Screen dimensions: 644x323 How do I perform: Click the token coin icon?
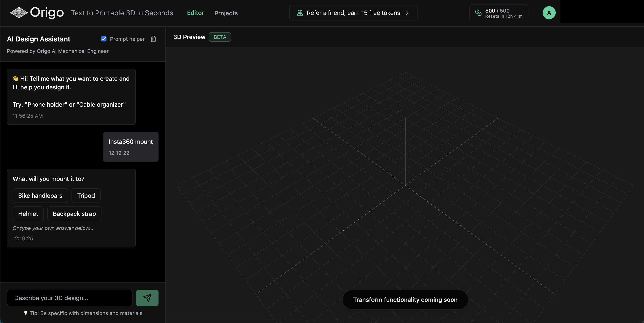478,13
